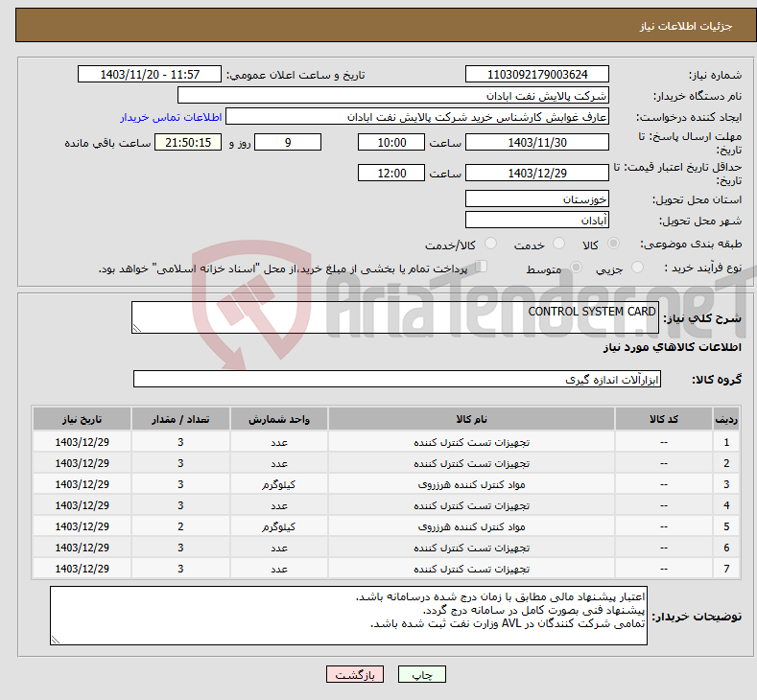Select the متوسط purchase type radio
The width and height of the screenshot is (757, 700).
coord(576,268)
